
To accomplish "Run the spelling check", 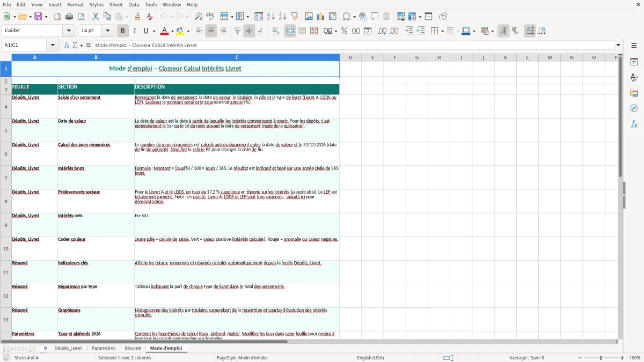I will tap(210, 17).
